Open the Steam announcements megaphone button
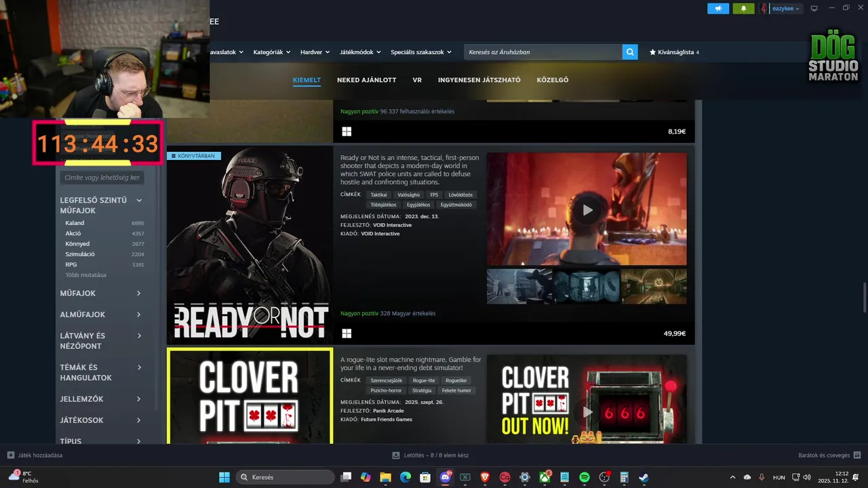 718,9
